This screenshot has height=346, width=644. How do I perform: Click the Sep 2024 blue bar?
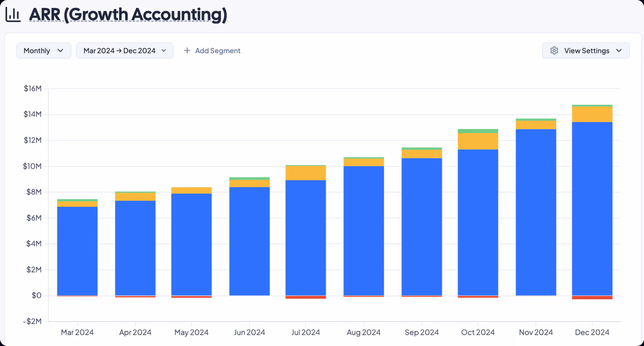click(x=421, y=227)
